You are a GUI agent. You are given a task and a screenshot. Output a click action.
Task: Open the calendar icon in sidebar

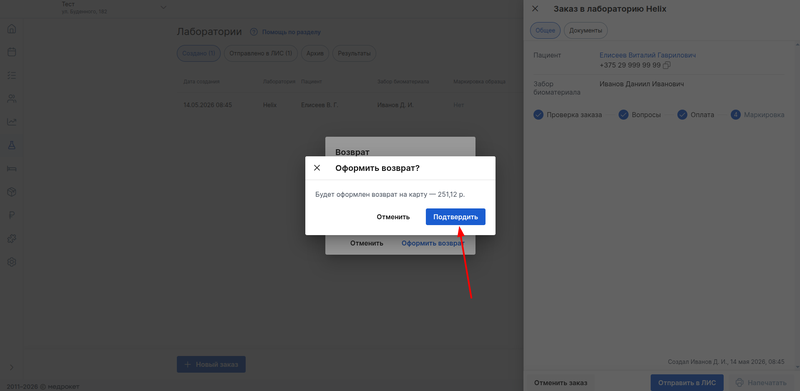(12, 52)
